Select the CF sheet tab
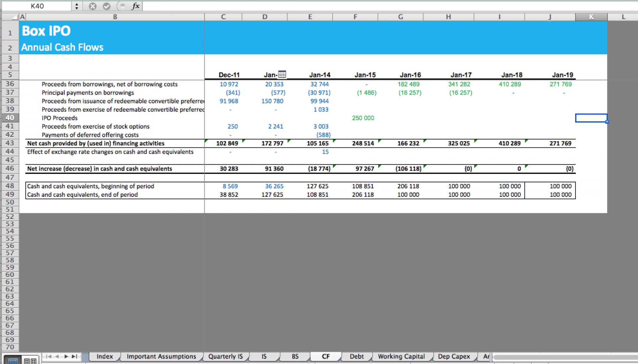This screenshot has height=364, width=638. (326, 356)
